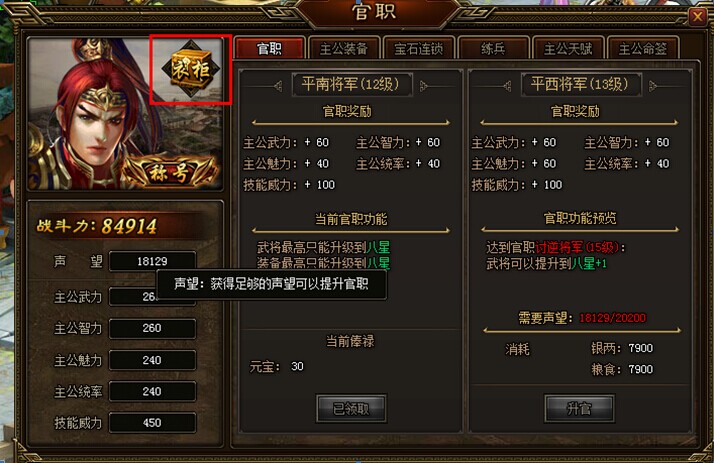714x463 pixels.
Task: Select the 技能威力 value field showing 450
Action: point(153,422)
